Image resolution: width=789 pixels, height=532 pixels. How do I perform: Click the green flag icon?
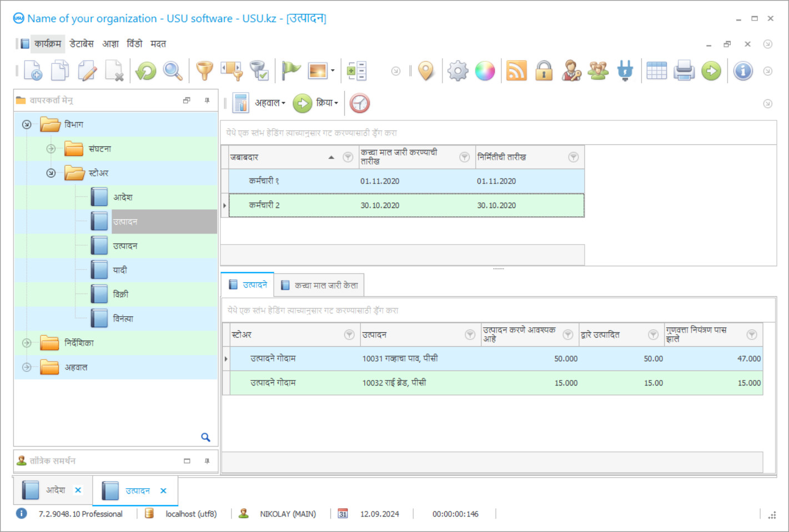click(x=291, y=70)
